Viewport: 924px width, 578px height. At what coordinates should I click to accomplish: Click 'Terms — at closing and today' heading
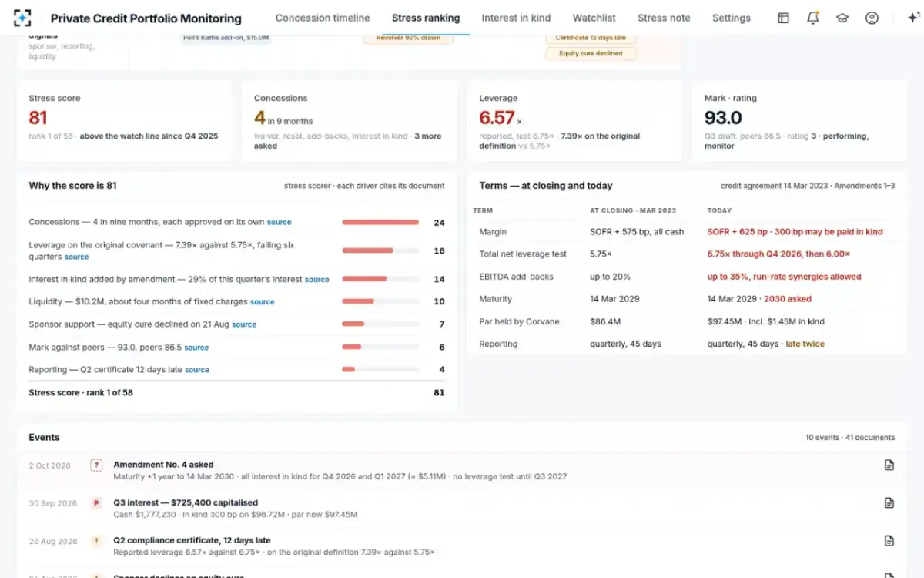546,186
